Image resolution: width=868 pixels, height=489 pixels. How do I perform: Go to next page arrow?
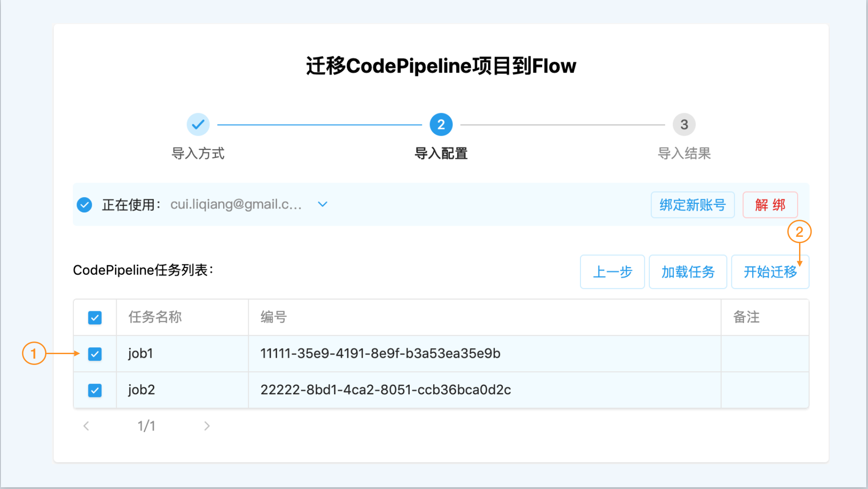point(207,426)
